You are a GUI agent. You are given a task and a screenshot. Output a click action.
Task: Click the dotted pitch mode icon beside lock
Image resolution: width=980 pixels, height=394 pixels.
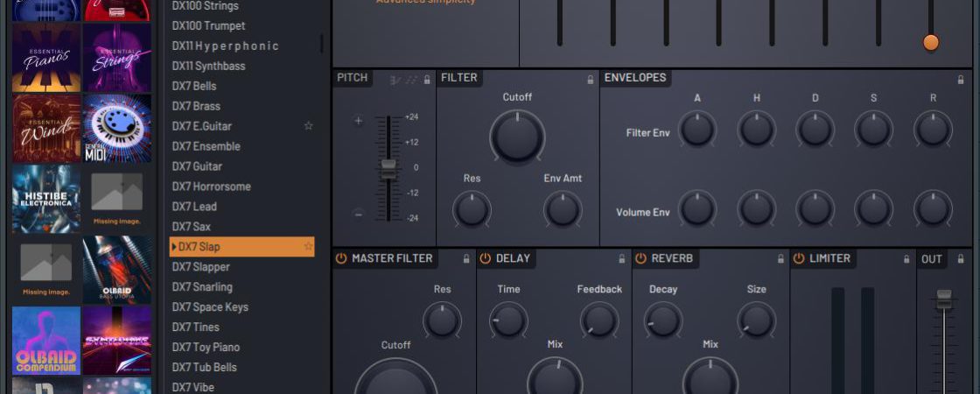[x=411, y=80]
